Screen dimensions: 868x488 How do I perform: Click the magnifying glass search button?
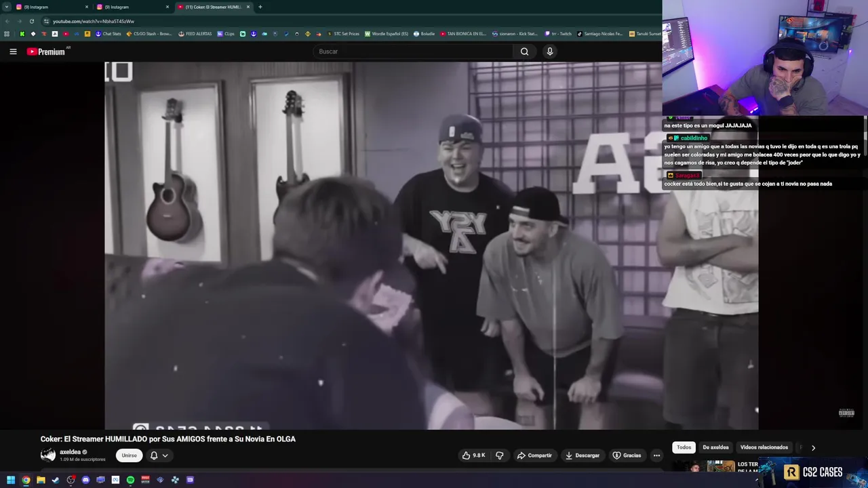[524, 52]
